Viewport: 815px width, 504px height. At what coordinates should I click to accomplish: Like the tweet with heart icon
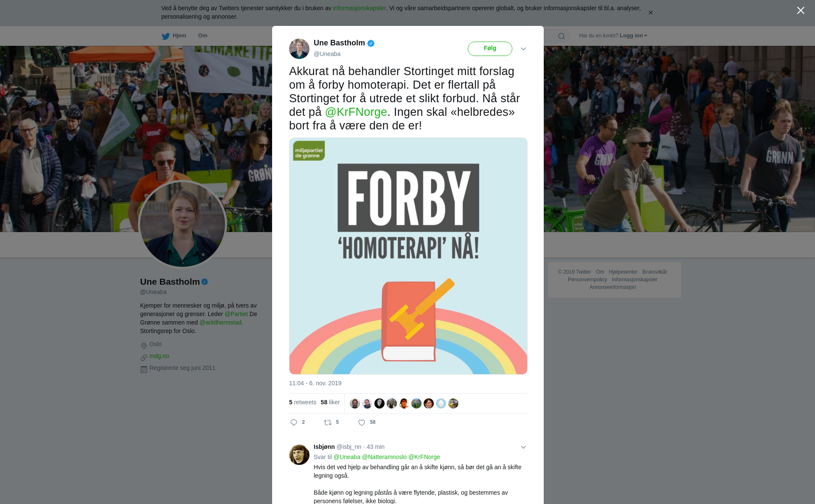tap(362, 423)
